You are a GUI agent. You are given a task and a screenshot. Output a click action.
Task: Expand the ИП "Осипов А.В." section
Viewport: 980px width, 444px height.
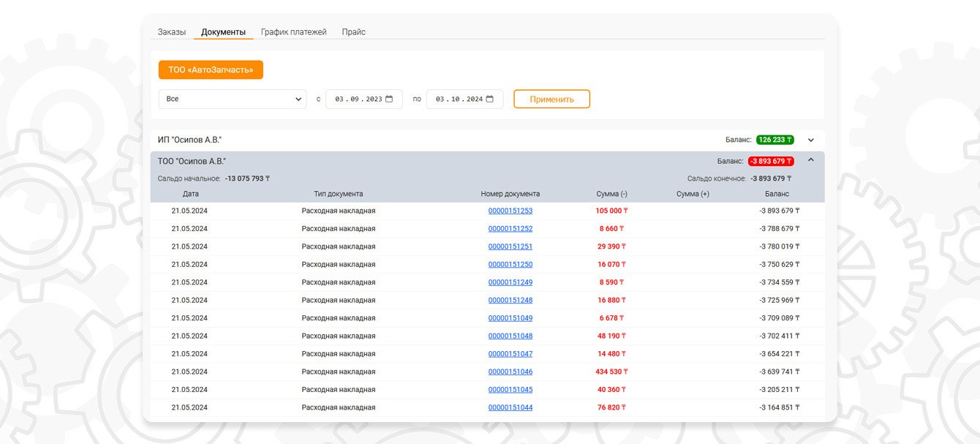pos(810,140)
